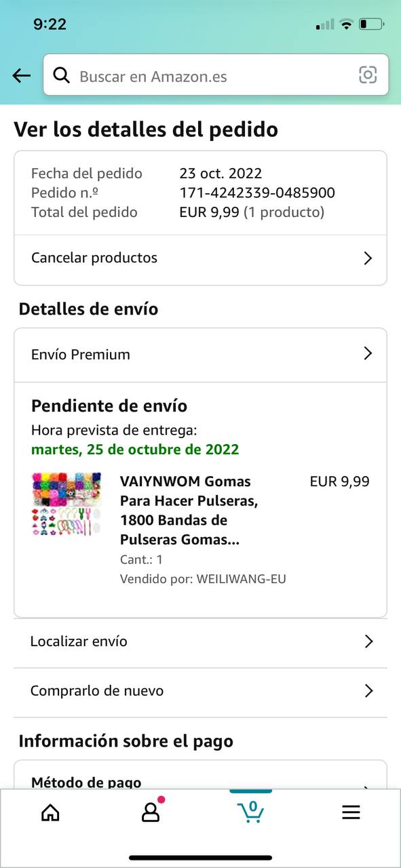The image size is (401, 868).
Task: Open the account profile icon
Action: pos(151,811)
